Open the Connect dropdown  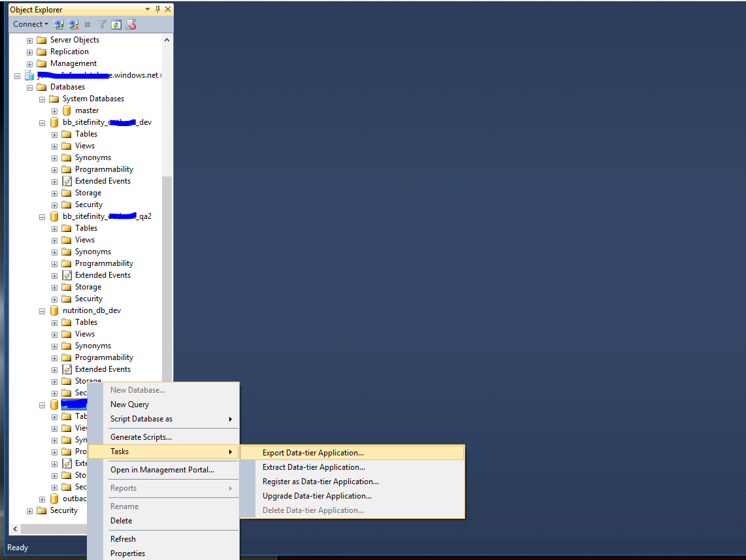(30, 24)
